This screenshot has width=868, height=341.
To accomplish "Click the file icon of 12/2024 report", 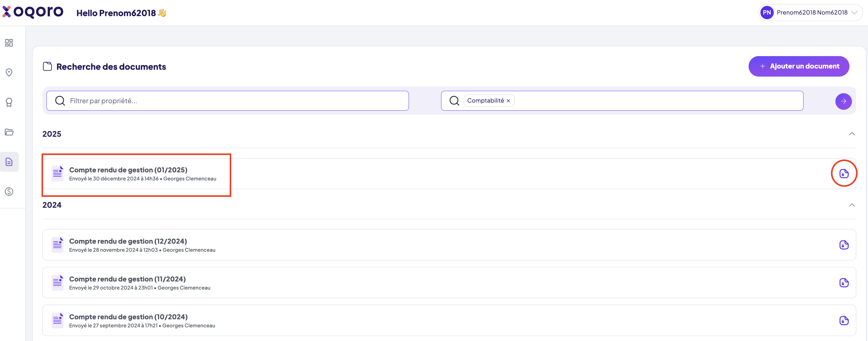I will (57, 245).
